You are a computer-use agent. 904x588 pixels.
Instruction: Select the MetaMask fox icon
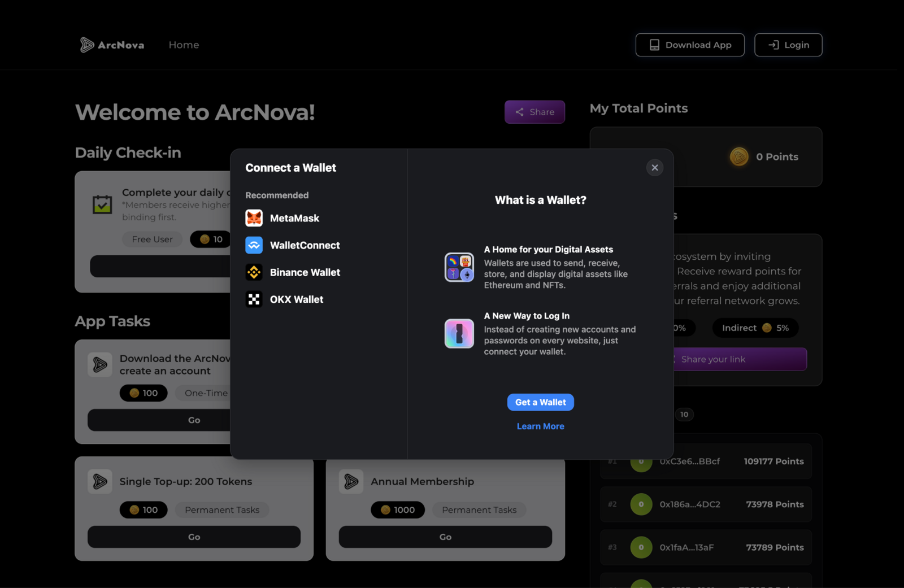pos(254,218)
